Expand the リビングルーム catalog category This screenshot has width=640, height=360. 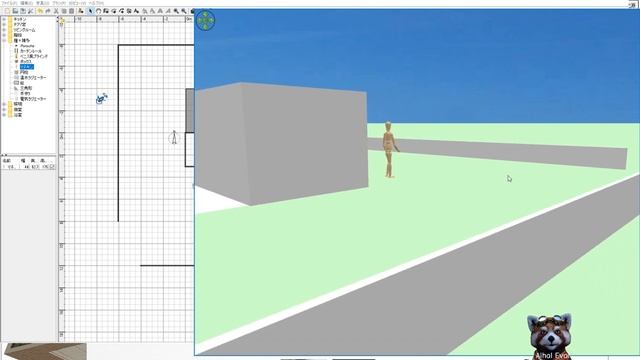click(4, 30)
